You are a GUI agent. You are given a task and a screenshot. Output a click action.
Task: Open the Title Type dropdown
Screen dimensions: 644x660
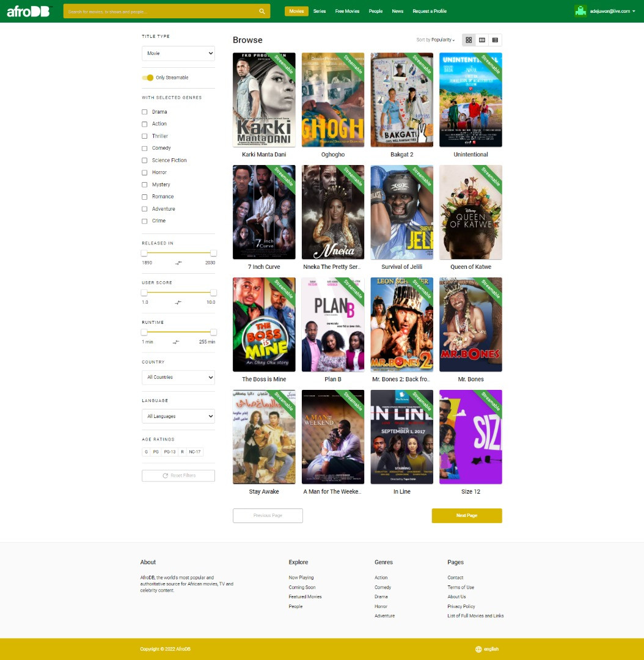click(x=178, y=53)
